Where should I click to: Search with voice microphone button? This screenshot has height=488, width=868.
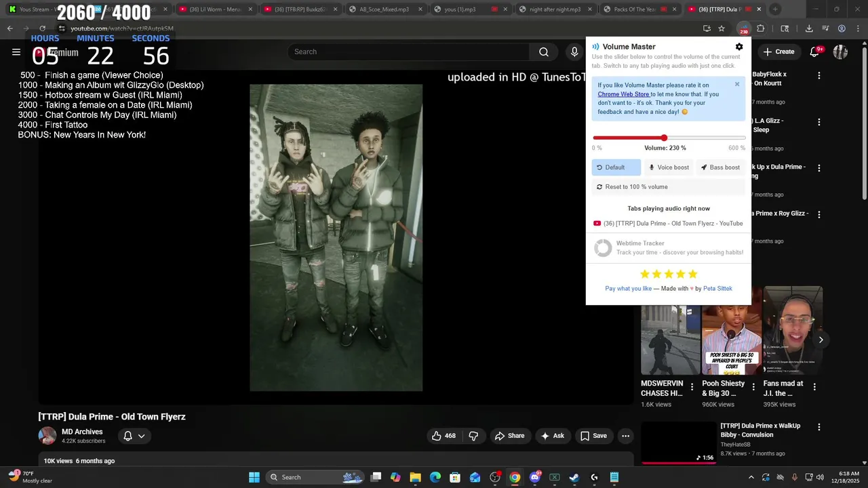[574, 52]
